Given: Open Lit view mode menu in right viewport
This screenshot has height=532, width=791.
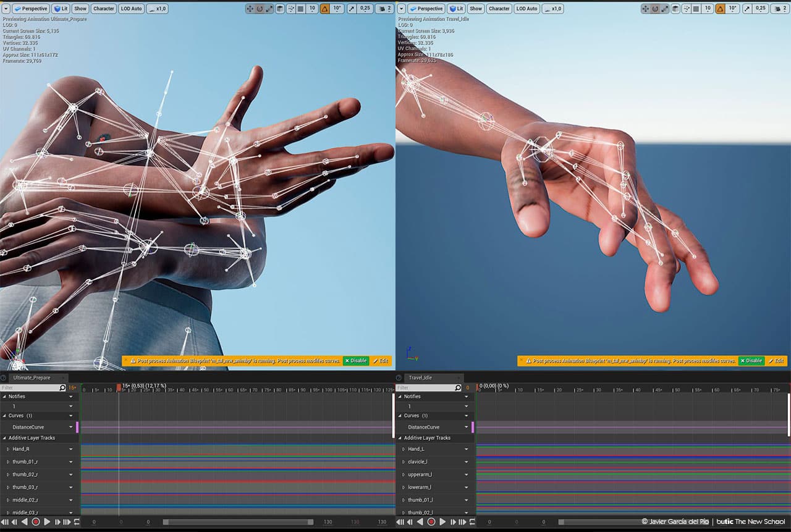Looking at the screenshot, I should [456, 9].
